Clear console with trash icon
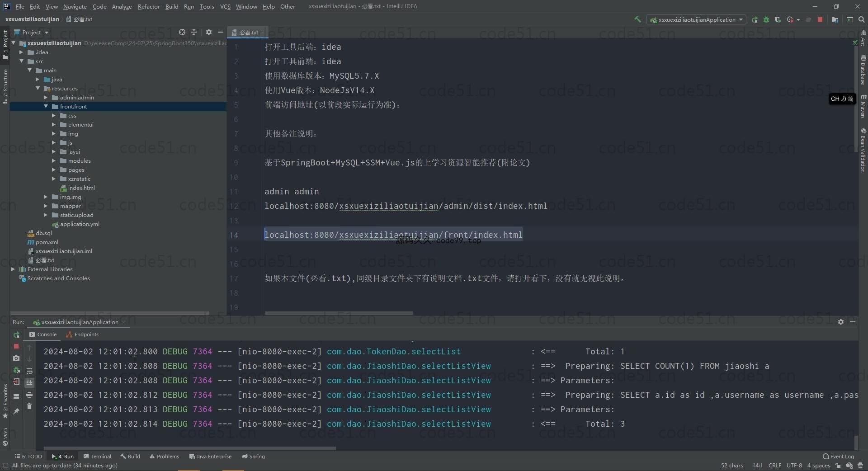The width and height of the screenshot is (868, 471). [x=29, y=406]
